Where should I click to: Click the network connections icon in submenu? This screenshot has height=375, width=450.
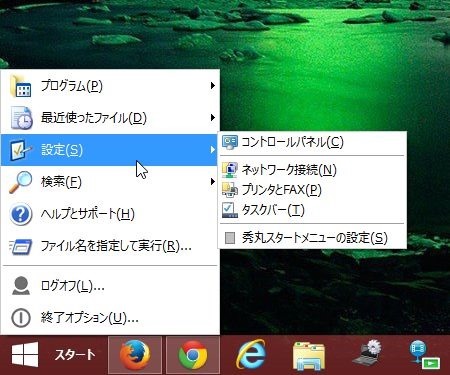pyautogui.click(x=230, y=170)
